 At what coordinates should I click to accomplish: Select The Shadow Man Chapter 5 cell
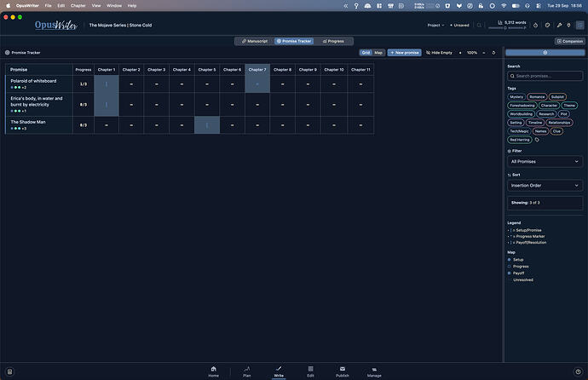pos(207,125)
